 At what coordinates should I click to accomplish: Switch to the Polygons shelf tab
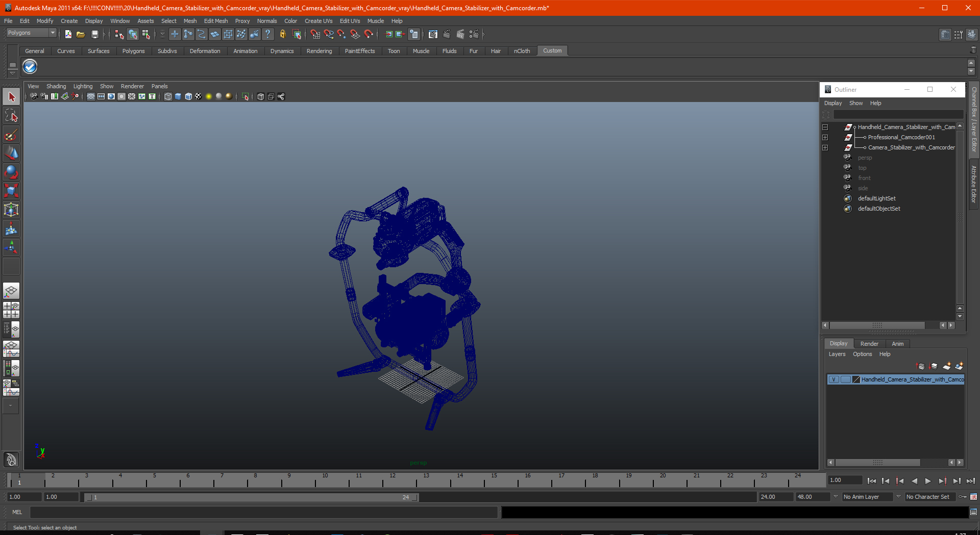coord(133,51)
